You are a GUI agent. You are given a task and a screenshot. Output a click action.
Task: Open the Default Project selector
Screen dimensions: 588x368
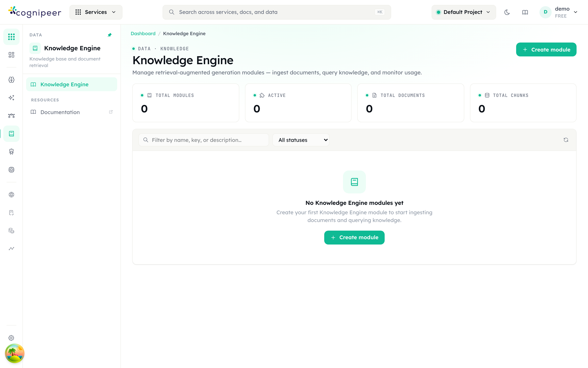[x=464, y=12]
